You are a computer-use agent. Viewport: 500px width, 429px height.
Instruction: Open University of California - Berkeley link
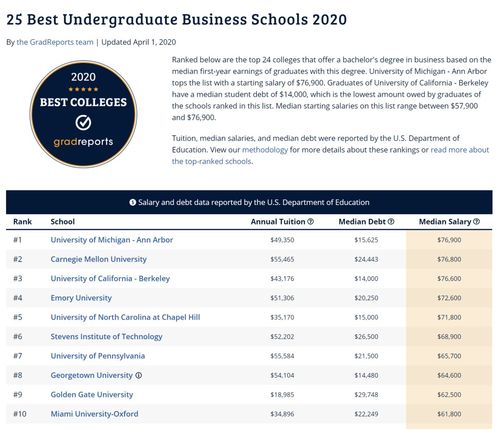pyautogui.click(x=110, y=279)
